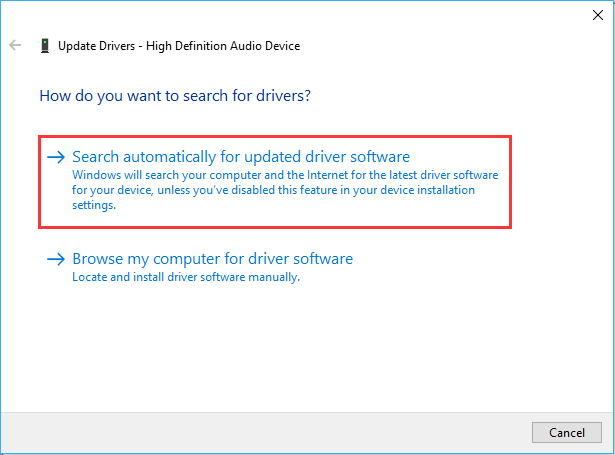Screen dimensions: 615x455
Task: Click the arrow icon beside Search automatically
Action: [57, 157]
